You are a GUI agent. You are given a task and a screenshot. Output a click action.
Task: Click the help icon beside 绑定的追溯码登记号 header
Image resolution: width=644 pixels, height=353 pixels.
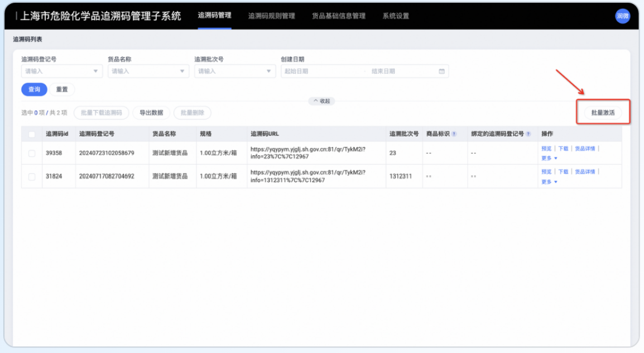coord(528,134)
